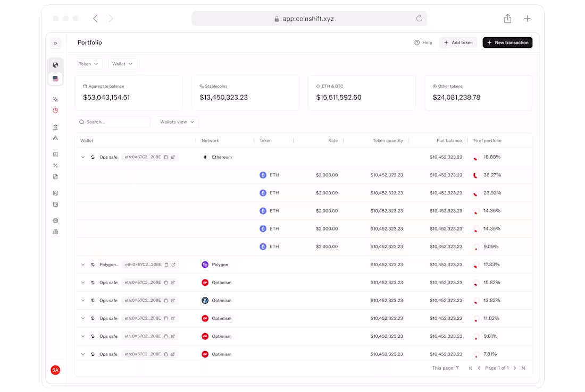Expand the Polygon wallet row
The width and height of the screenshot is (585, 392).
[x=82, y=264]
